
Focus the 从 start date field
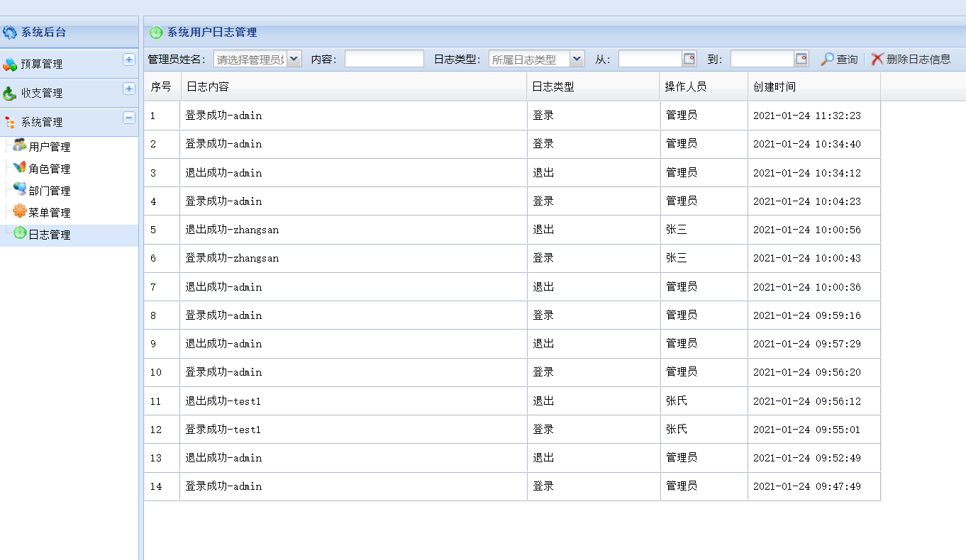tap(650, 59)
